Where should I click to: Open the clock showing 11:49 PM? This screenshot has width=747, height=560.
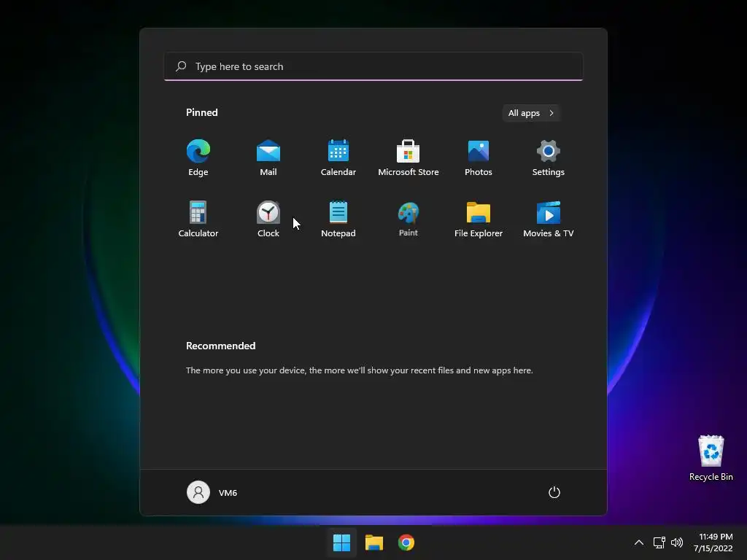713,542
